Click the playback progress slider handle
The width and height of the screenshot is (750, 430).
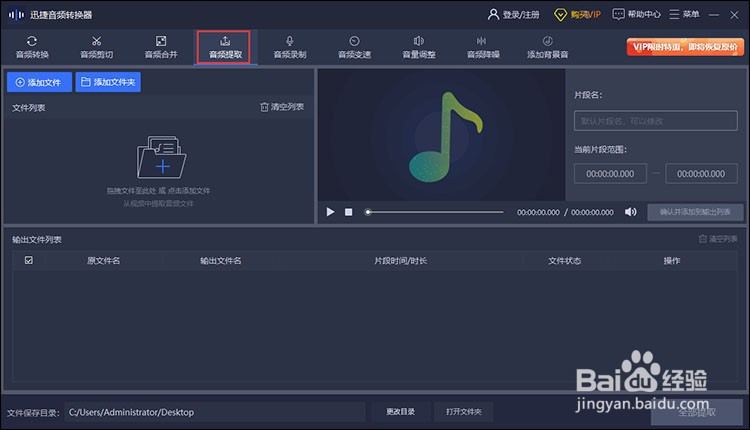[368, 212]
